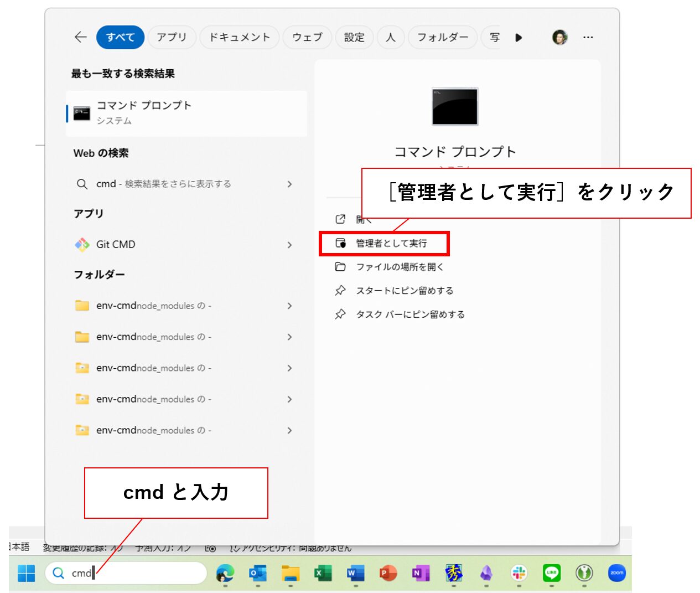Launch Outlook from the taskbar

257,573
